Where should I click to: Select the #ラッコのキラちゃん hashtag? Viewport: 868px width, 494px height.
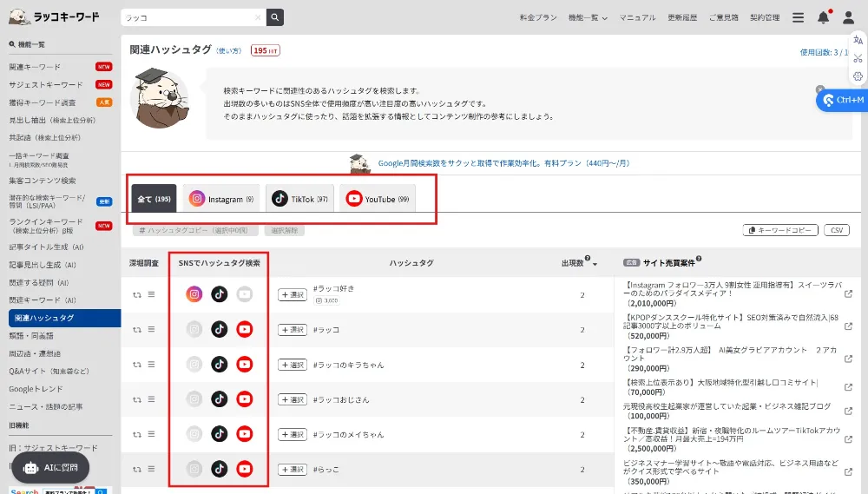[293, 365]
